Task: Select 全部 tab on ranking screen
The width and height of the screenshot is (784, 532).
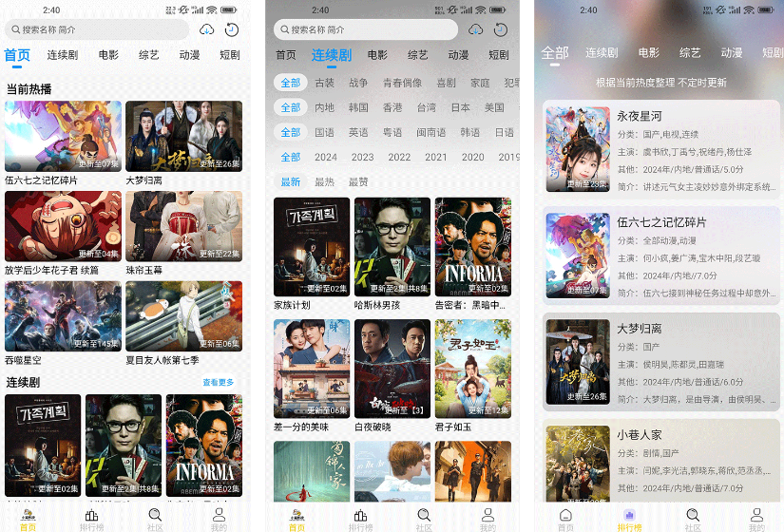Action: 555,52
